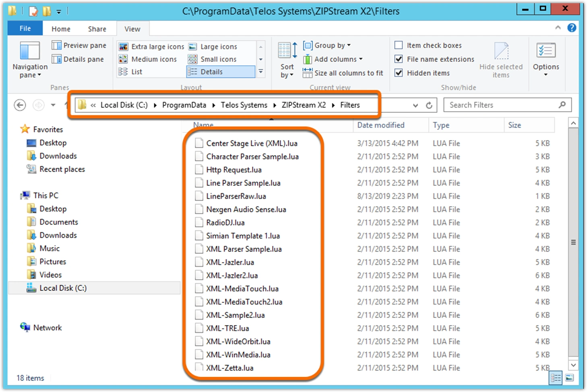The width and height of the screenshot is (587, 392).
Task: Sort by Date modified column header
Action: [x=391, y=125]
